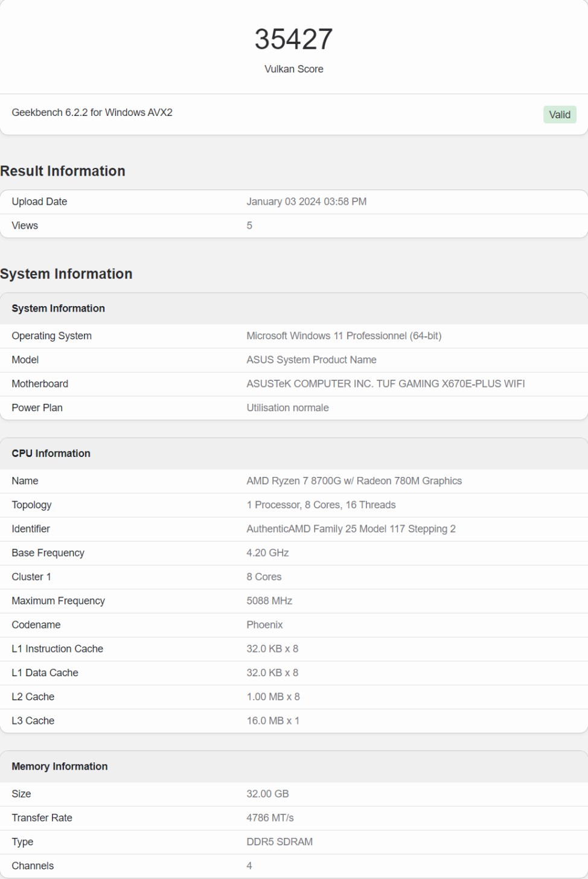Click the Views count value 5

click(x=249, y=226)
